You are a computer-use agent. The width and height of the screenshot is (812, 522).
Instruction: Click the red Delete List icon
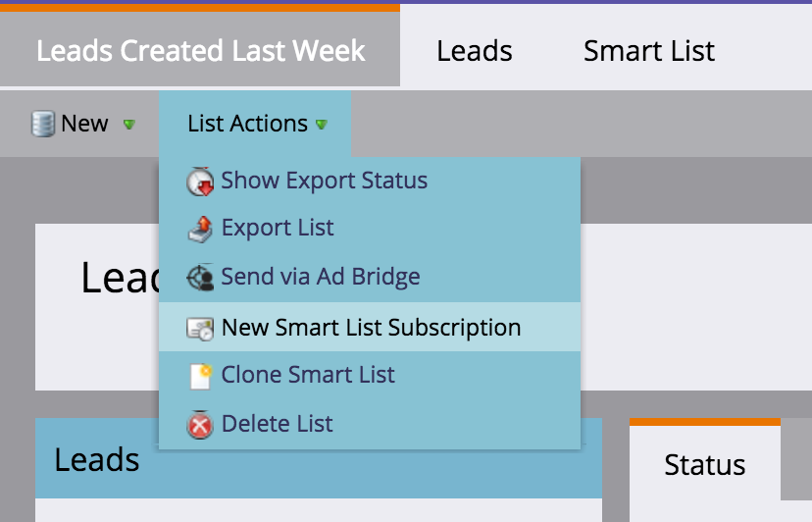(200, 425)
